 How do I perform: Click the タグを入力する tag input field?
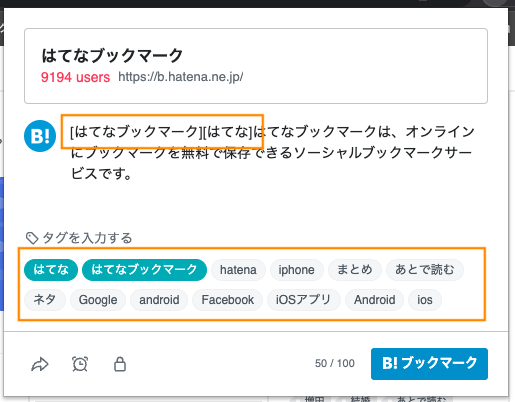87,238
